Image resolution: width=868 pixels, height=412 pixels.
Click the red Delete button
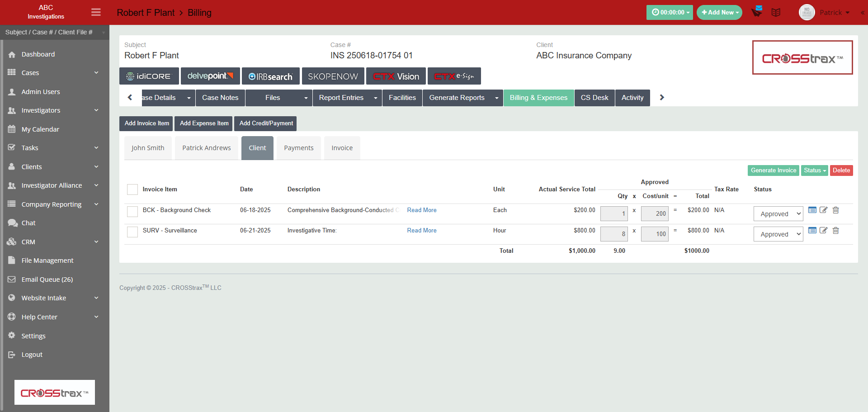841,170
